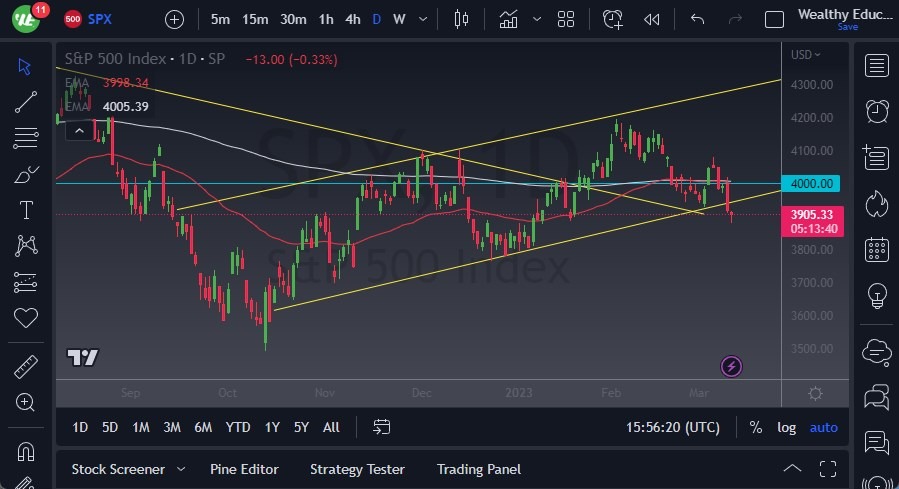Screen dimensions: 899x489
Task: Collapse the indicator legend chevron
Action: (76, 130)
